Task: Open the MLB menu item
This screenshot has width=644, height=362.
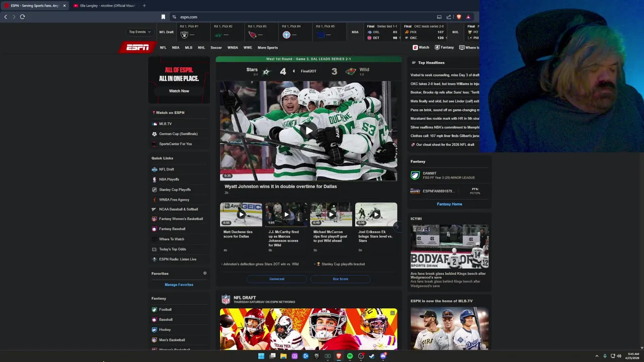Action: pyautogui.click(x=189, y=48)
